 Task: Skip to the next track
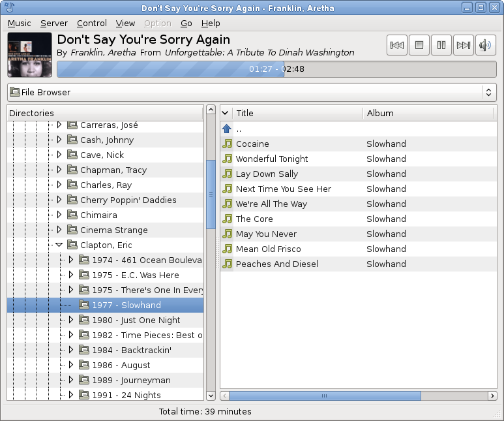pyautogui.click(x=464, y=45)
